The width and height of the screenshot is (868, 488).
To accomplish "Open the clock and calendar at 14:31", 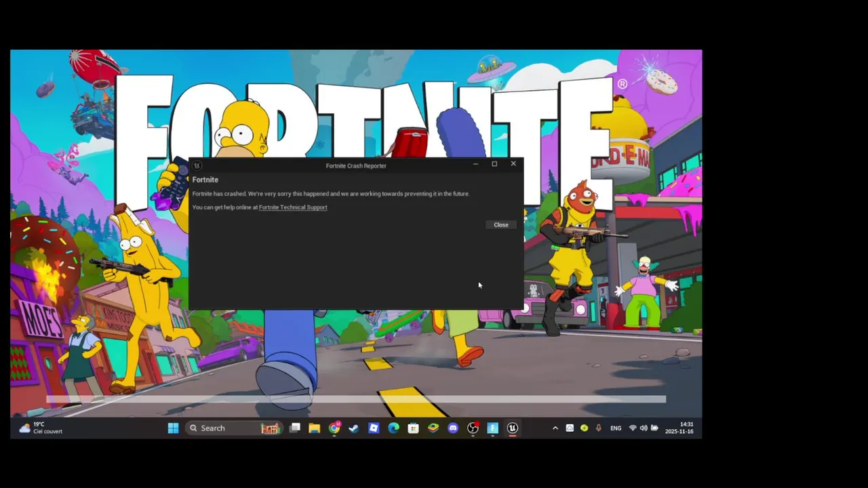I will pyautogui.click(x=679, y=428).
